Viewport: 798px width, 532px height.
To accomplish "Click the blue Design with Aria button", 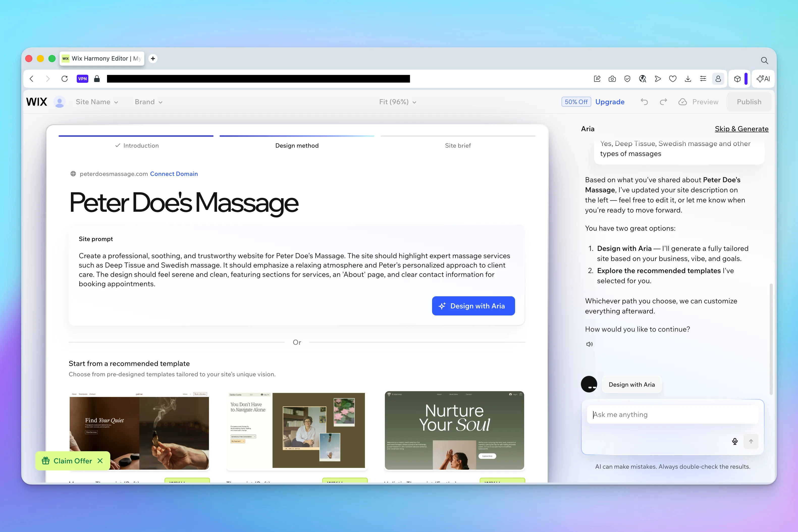I will [473, 306].
